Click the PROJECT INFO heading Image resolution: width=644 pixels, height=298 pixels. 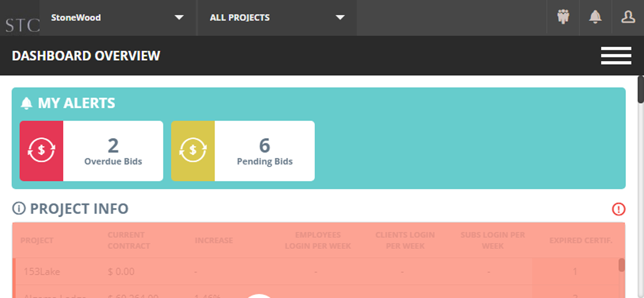pyautogui.click(x=79, y=208)
